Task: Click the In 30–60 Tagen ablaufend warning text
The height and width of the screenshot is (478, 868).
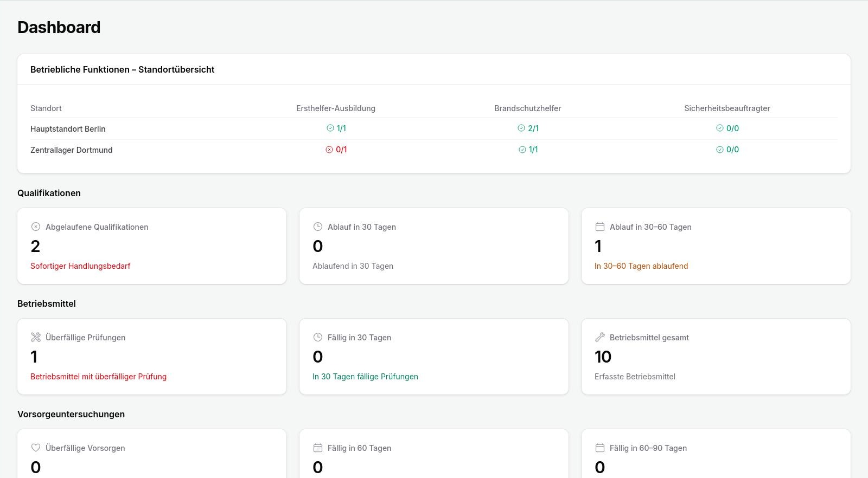Action: click(641, 266)
